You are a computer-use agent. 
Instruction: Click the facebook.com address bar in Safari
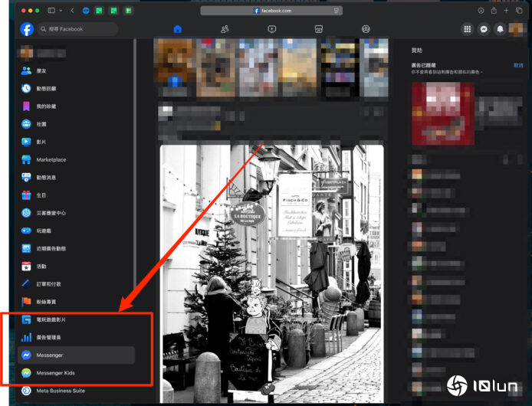coord(272,11)
